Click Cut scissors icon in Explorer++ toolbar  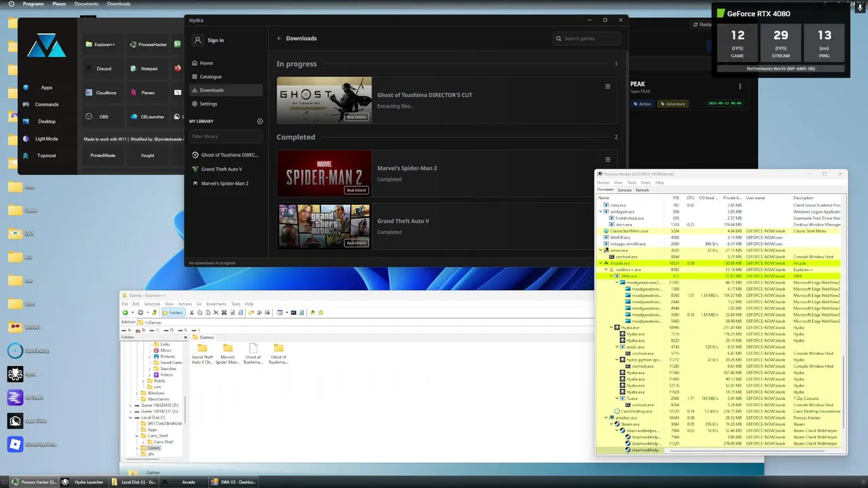[x=192, y=312]
